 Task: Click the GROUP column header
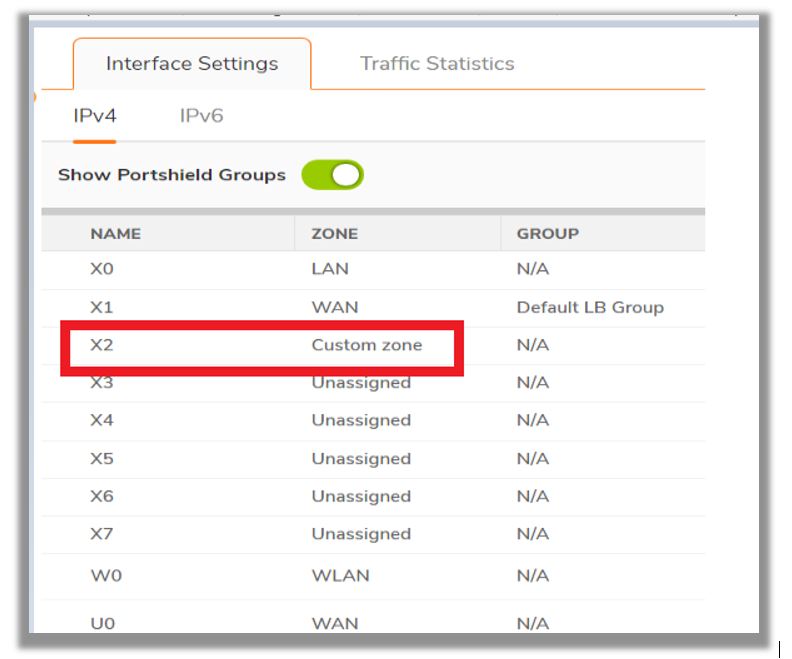click(x=548, y=233)
